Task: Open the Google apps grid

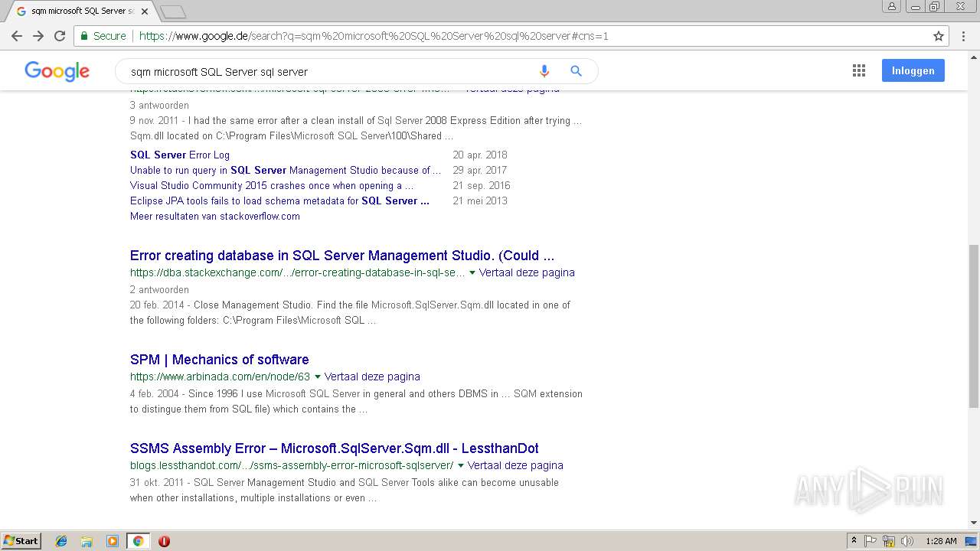Action: click(859, 70)
